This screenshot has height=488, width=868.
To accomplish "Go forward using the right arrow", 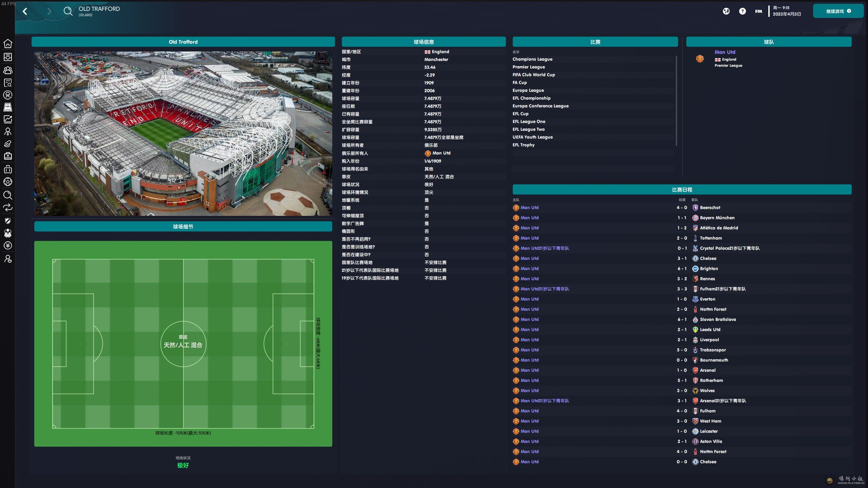I will pyautogui.click(x=50, y=11).
